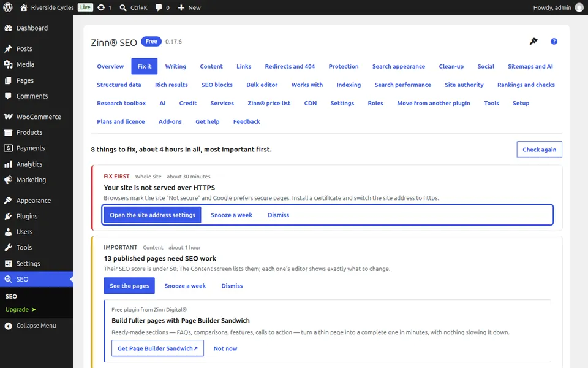Screen dimensions: 588x368
Task: Dismiss the HTTPS warning
Action: pyautogui.click(x=278, y=215)
